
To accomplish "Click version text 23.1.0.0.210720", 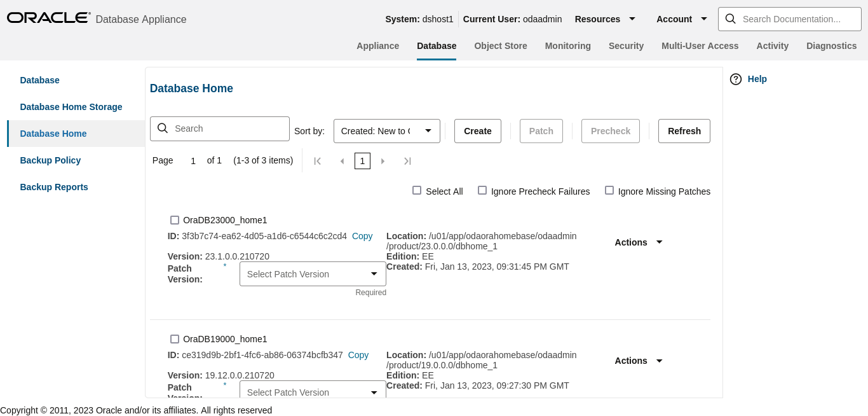I will pyautogui.click(x=237, y=256).
